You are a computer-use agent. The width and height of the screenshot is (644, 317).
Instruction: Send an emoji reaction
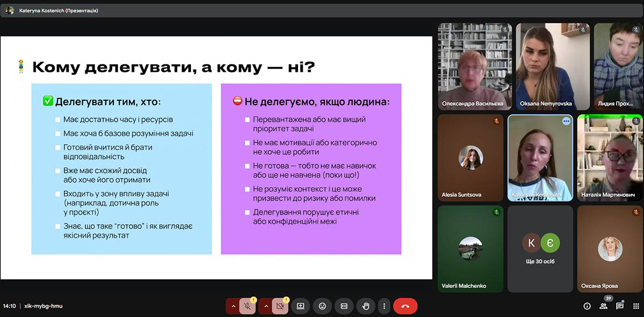click(x=322, y=306)
